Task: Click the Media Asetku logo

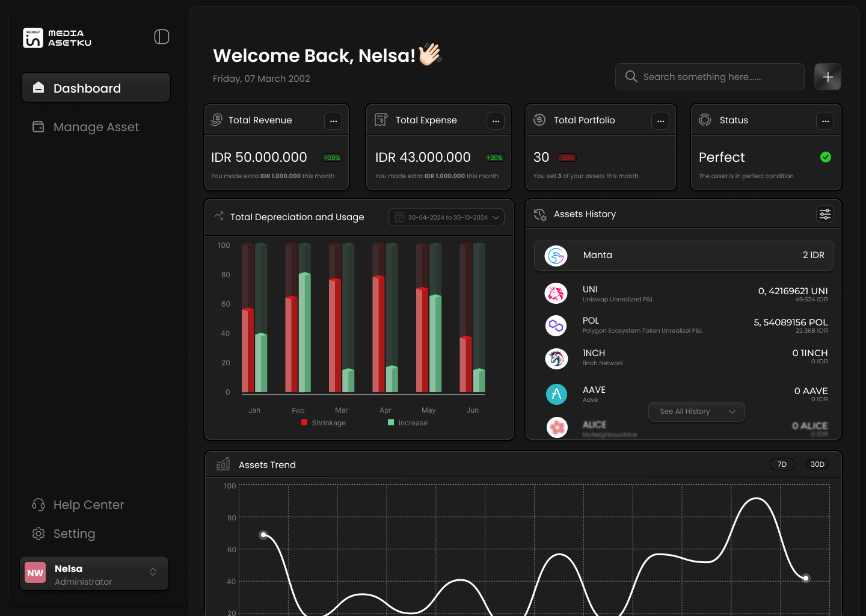Action: tap(57, 37)
